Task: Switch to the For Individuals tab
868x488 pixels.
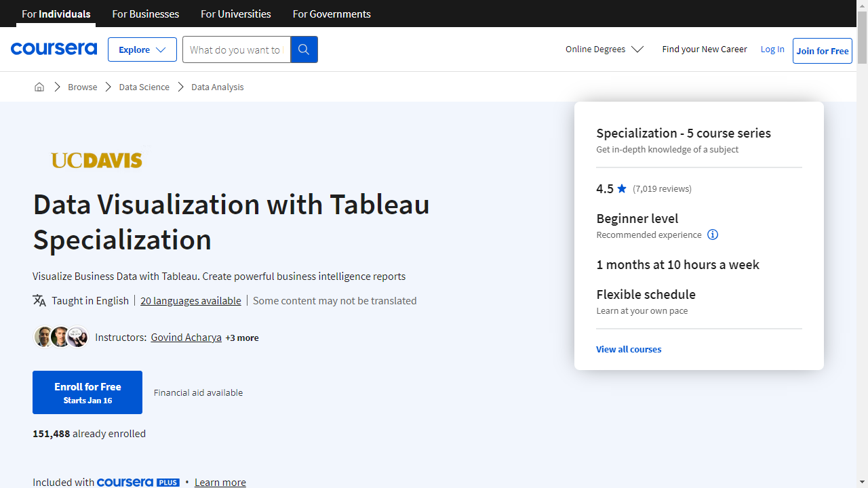Action: (x=56, y=14)
